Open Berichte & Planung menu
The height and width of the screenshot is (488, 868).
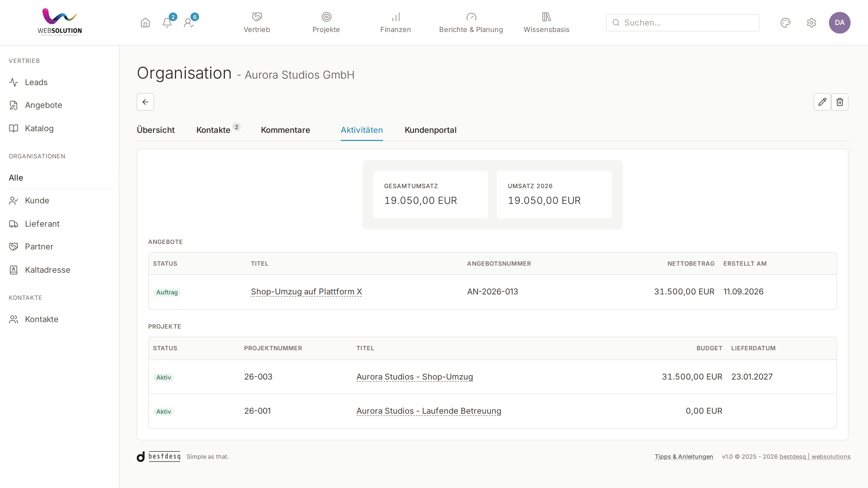[471, 23]
